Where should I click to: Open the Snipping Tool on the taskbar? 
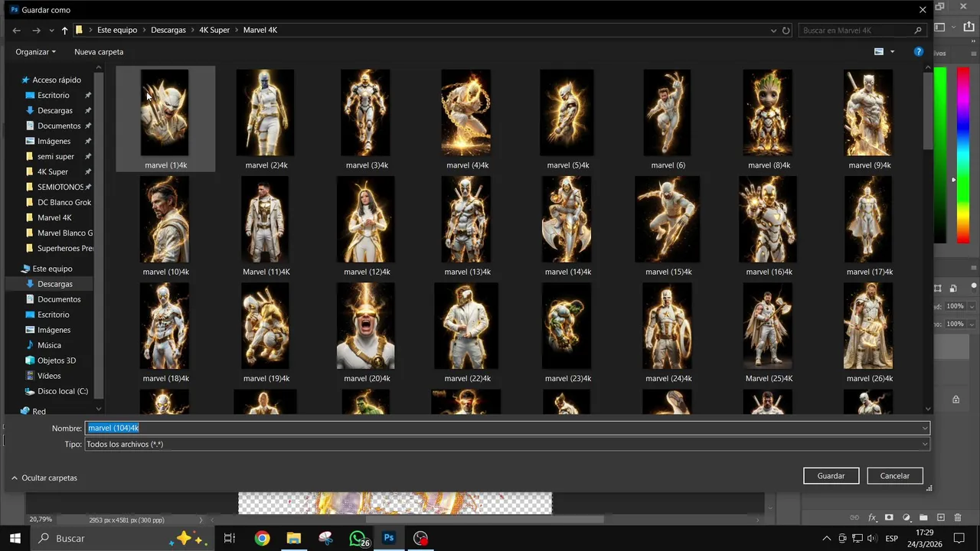click(x=325, y=538)
